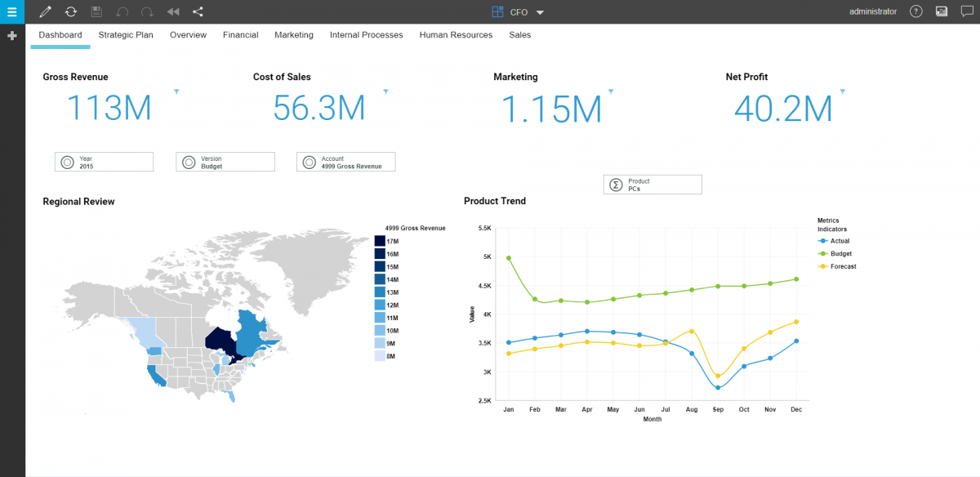Click the plus icon in the left sidebar
Viewport: 980px width, 477px height.
click(x=11, y=36)
